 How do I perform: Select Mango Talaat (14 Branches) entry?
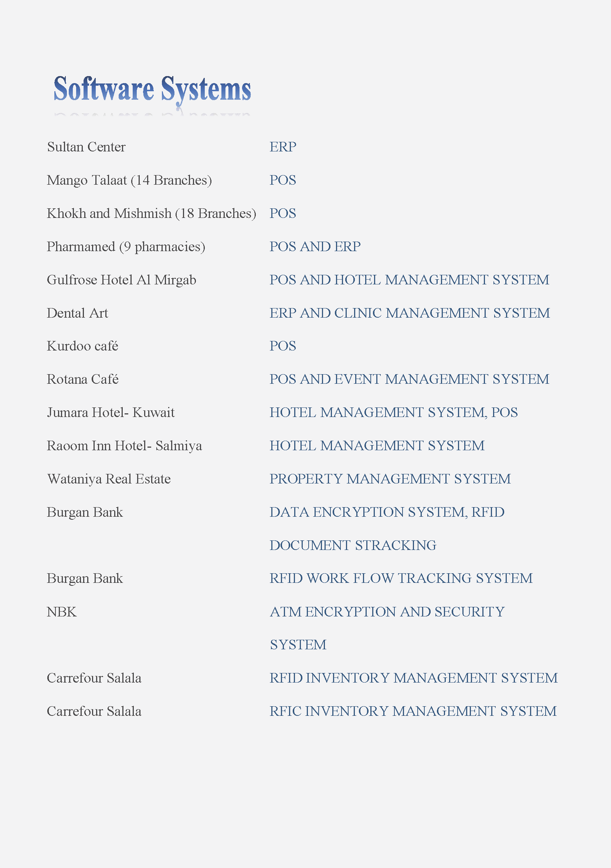[129, 180]
